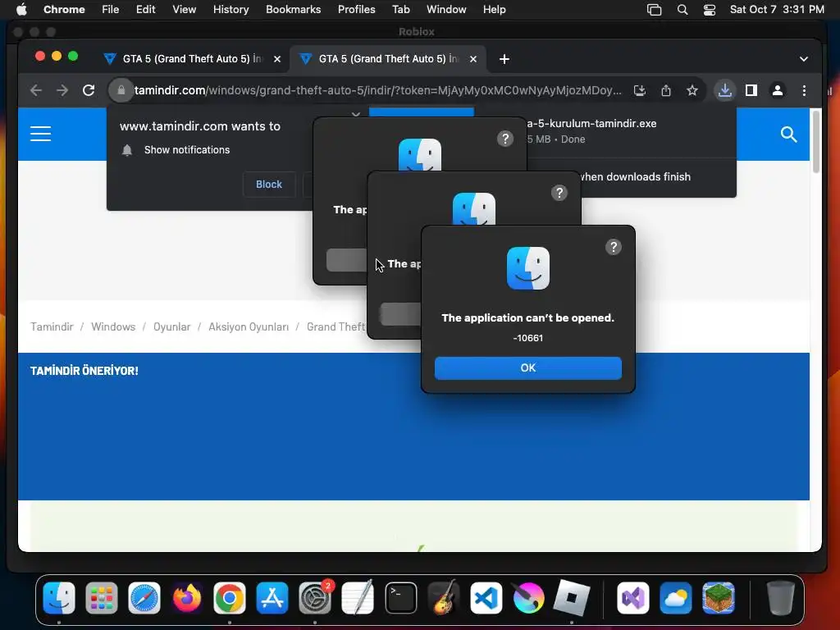Launch GarageBand from the Dock
The height and width of the screenshot is (630, 840).
point(443,598)
